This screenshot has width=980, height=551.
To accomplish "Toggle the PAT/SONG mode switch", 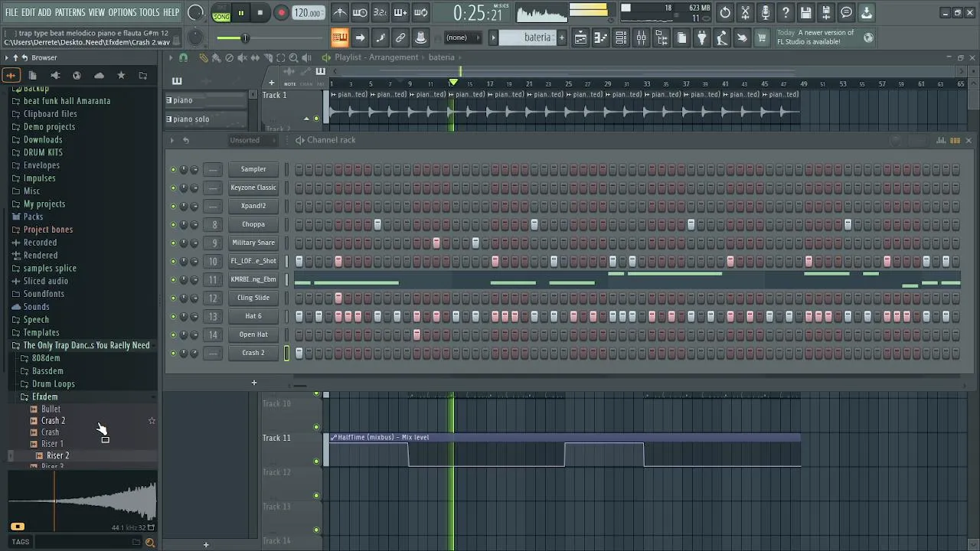I will coord(221,13).
